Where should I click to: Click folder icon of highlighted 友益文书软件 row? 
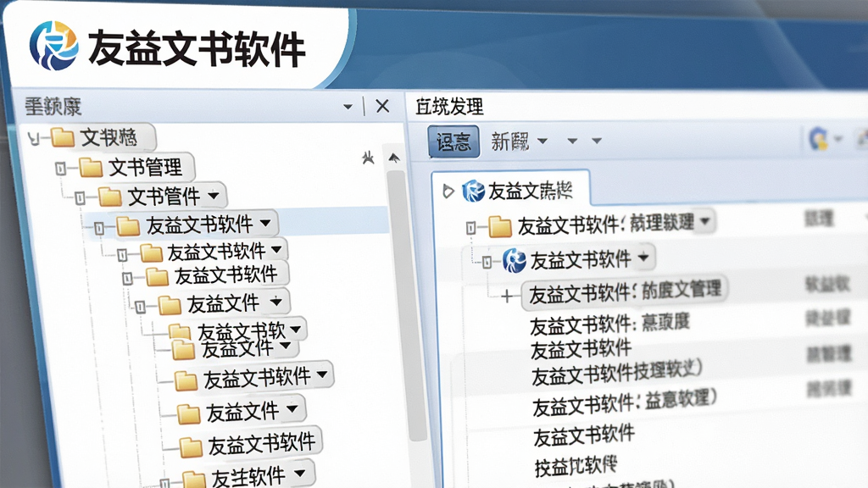pos(128,226)
